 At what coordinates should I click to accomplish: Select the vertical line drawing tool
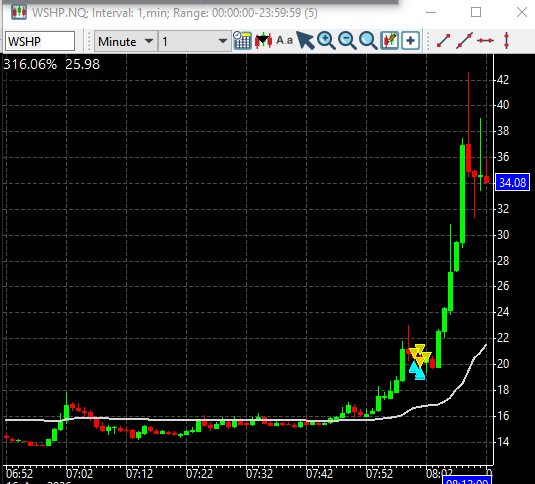(506, 41)
